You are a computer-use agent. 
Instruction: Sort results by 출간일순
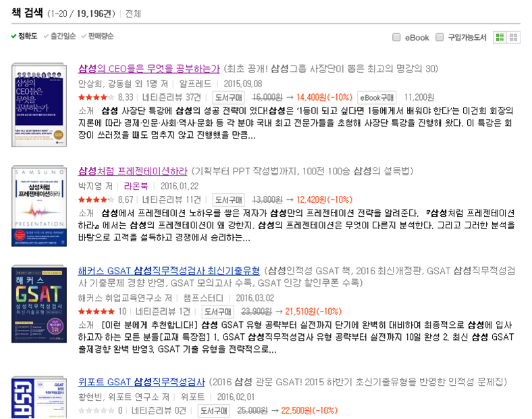[59, 36]
